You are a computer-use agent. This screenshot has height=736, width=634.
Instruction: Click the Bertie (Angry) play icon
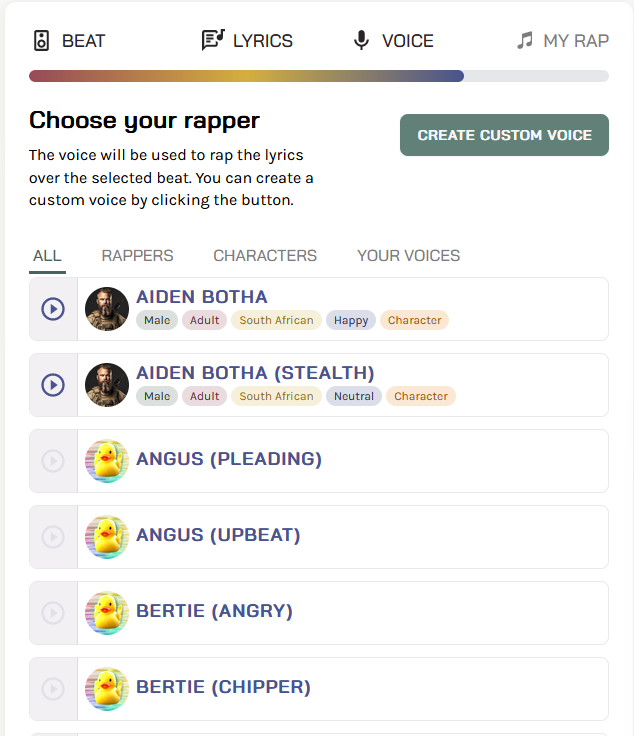(53, 613)
